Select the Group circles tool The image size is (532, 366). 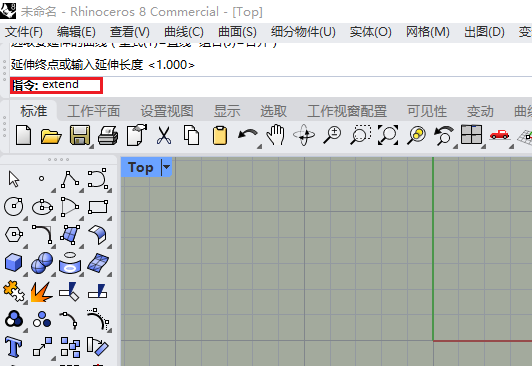tap(14, 319)
